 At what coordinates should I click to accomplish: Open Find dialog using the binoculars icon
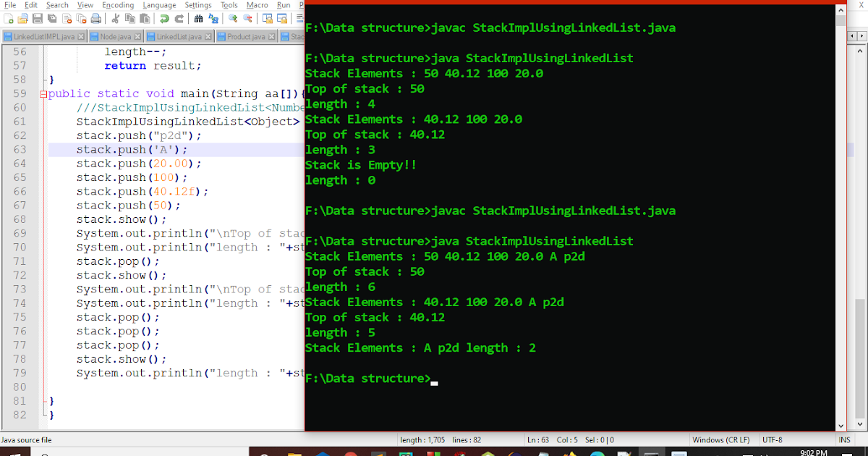pos(199,19)
